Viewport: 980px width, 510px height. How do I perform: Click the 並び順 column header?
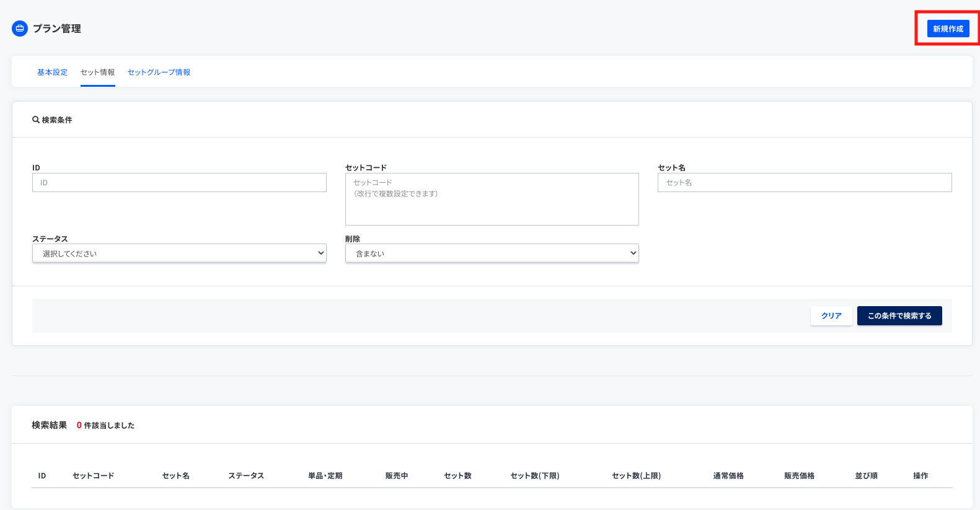[867, 476]
